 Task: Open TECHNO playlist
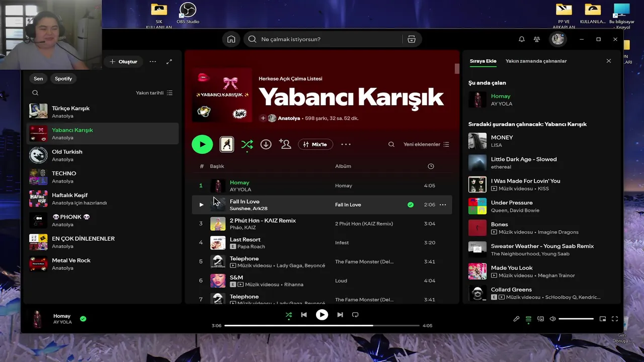[x=103, y=177]
